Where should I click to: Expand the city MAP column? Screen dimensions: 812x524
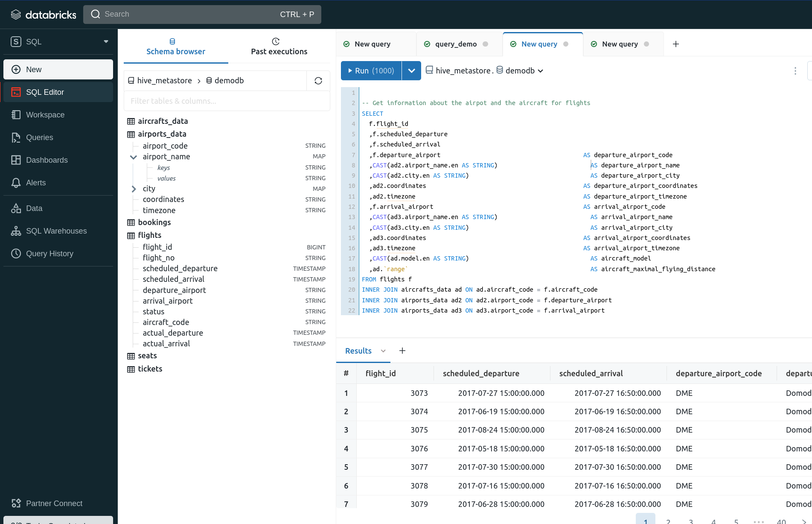click(134, 188)
